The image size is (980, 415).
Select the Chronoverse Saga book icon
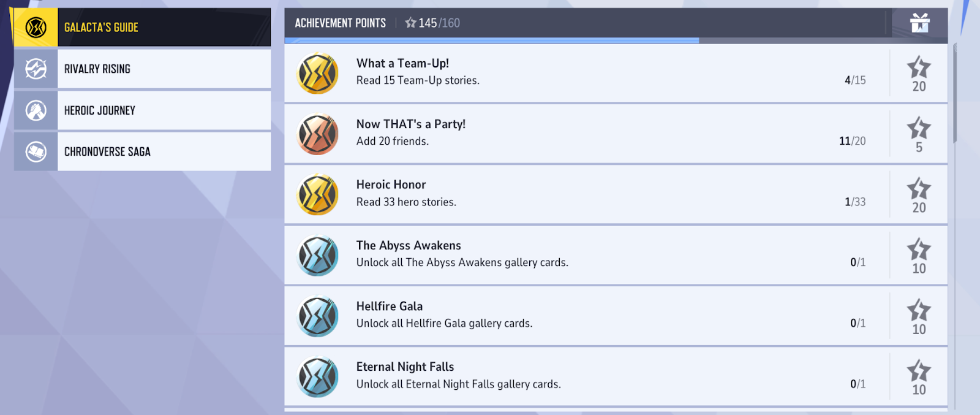click(x=36, y=151)
